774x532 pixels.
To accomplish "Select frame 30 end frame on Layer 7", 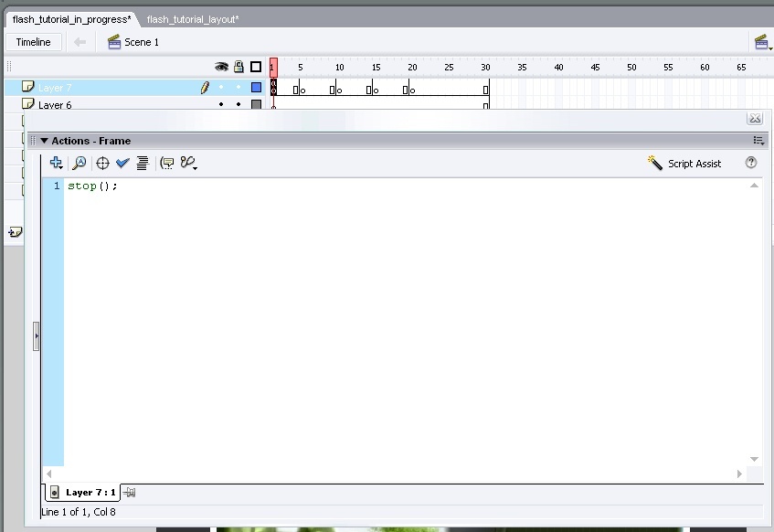I will click(x=486, y=90).
